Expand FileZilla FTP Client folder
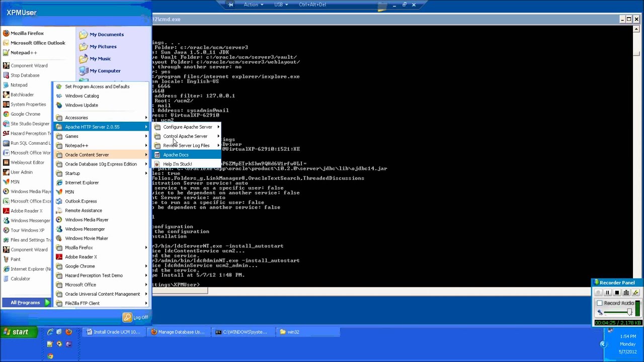The height and width of the screenshot is (362, 644). coord(102,303)
